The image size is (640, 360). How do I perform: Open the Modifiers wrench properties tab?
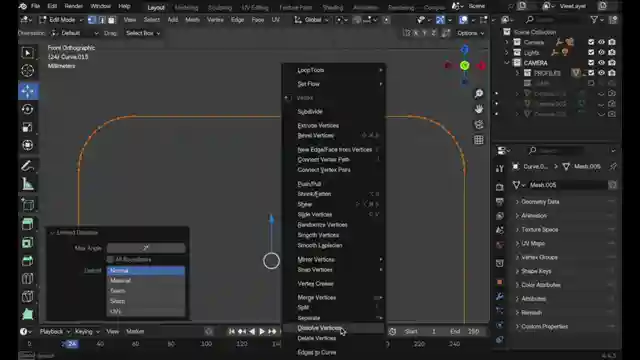point(500,296)
